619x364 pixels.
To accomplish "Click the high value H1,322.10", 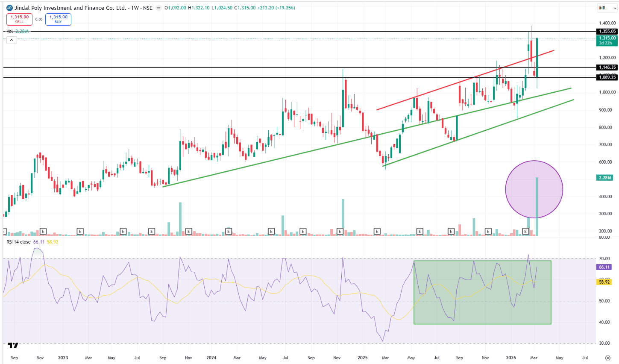I will point(199,8).
